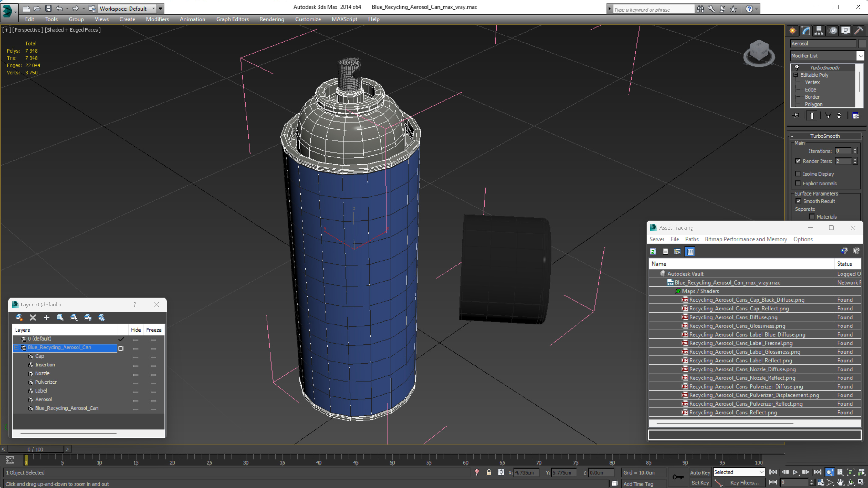
Task: Enable Separate by Materials checkbox
Action: coord(812,216)
